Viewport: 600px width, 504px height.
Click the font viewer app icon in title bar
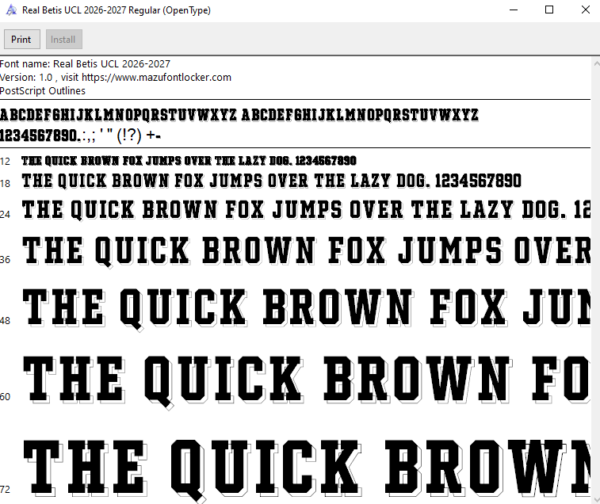(11, 10)
